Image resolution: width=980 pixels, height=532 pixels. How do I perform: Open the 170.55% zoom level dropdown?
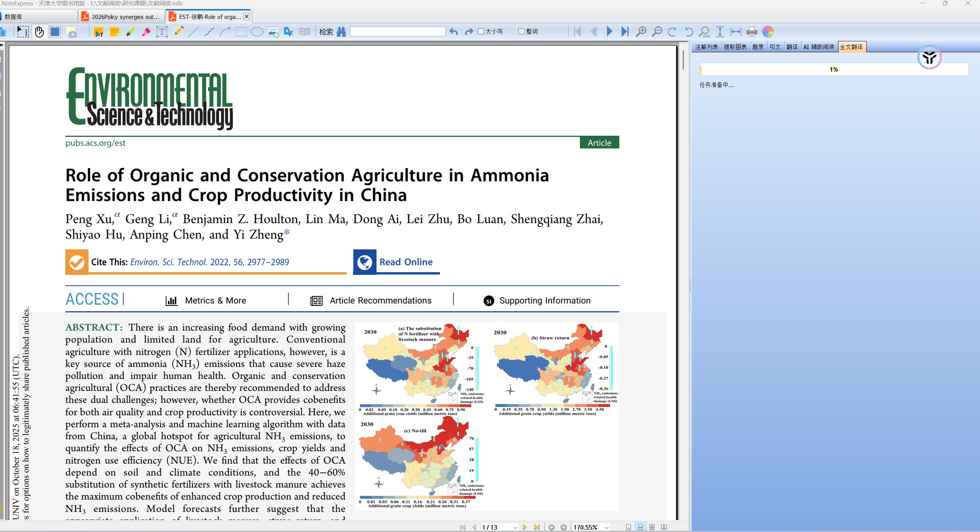pyautogui.click(x=607, y=527)
